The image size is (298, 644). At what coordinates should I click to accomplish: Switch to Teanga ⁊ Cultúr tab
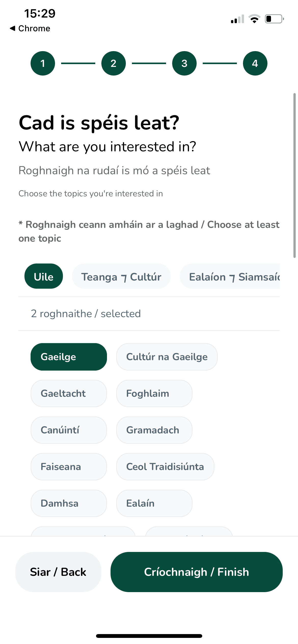121,276
